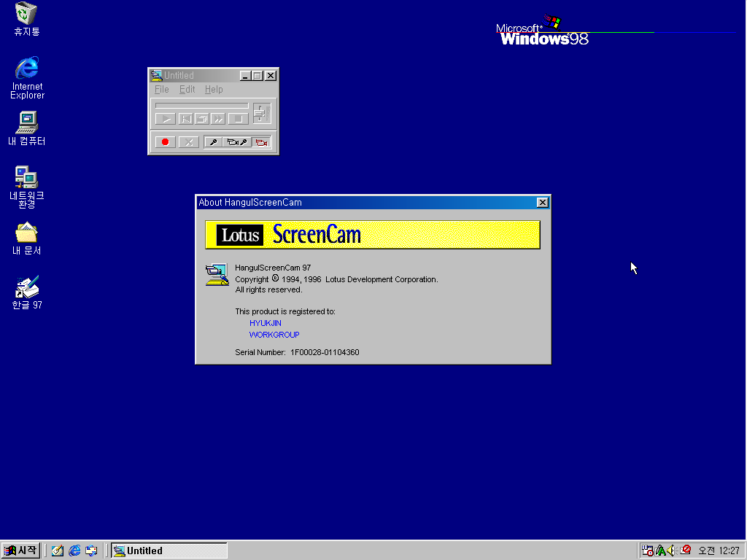
Task: Click the HYUKJIN registered name text
Action: 266,323
